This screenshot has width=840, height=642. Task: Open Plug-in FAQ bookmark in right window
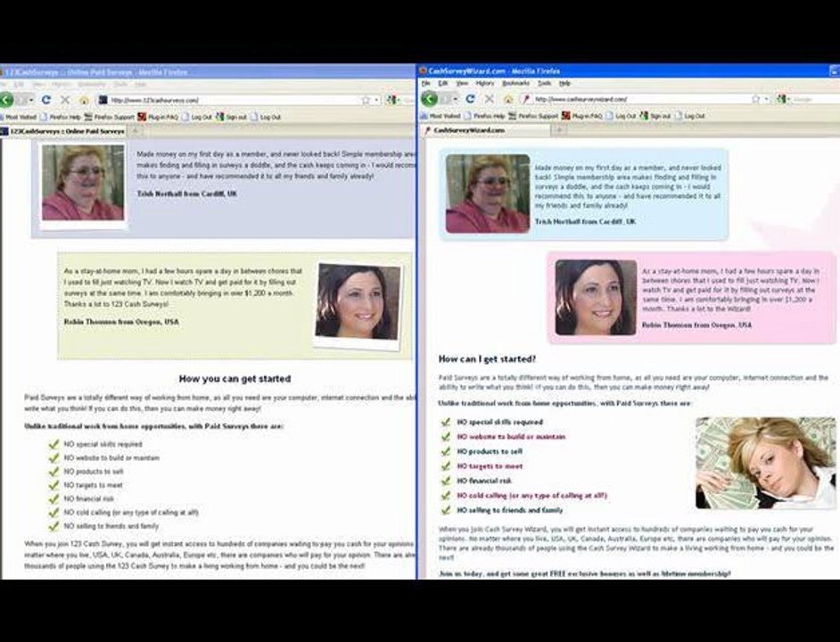(581, 116)
